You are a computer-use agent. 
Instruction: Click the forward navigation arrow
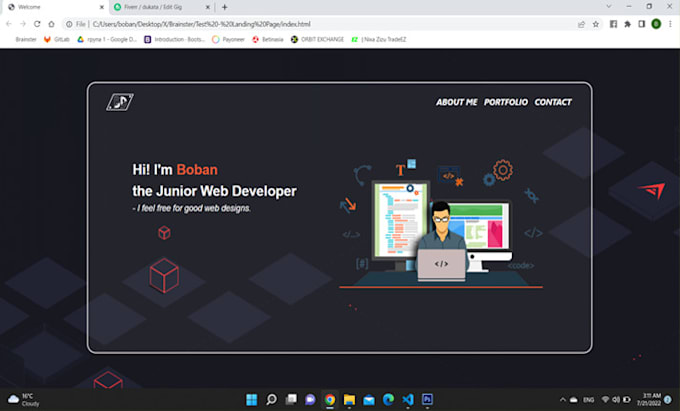click(x=23, y=24)
